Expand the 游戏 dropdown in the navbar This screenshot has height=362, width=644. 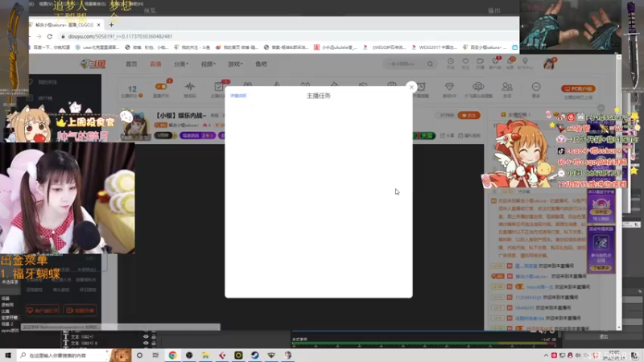(235, 64)
